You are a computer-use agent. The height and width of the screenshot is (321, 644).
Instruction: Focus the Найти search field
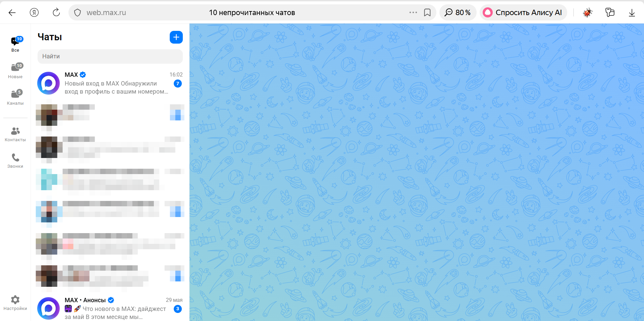click(110, 56)
